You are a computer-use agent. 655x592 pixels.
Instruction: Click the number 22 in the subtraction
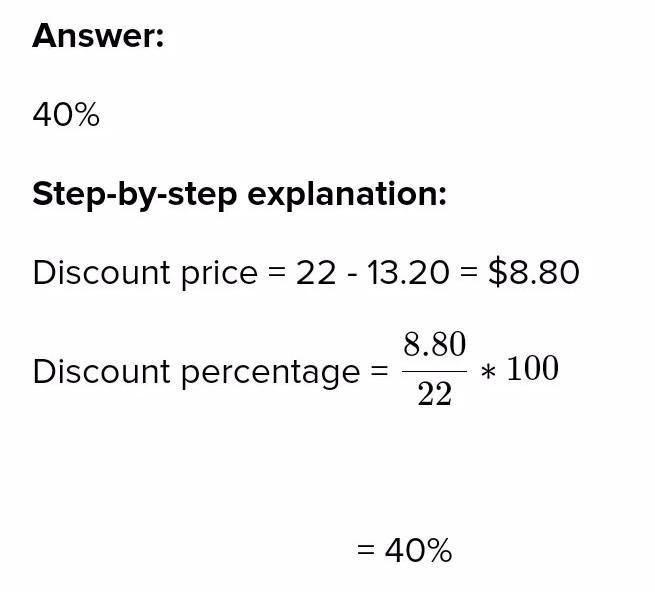click(315, 272)
